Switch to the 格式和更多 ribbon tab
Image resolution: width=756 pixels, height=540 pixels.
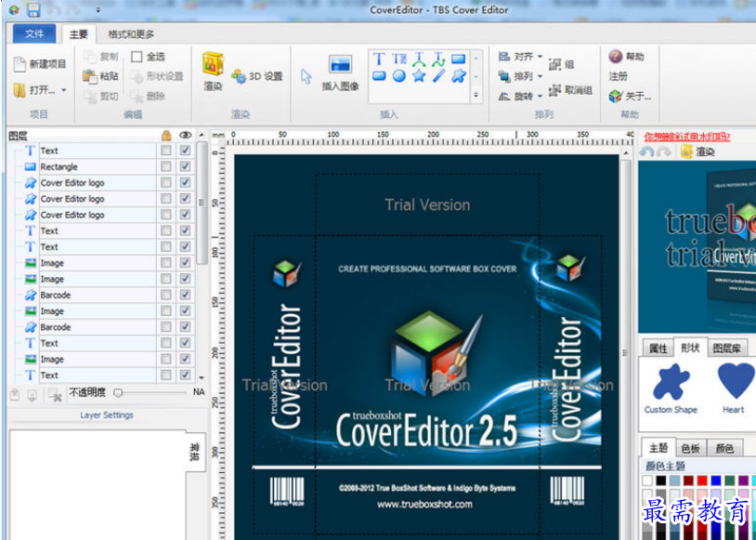[131, 34]
